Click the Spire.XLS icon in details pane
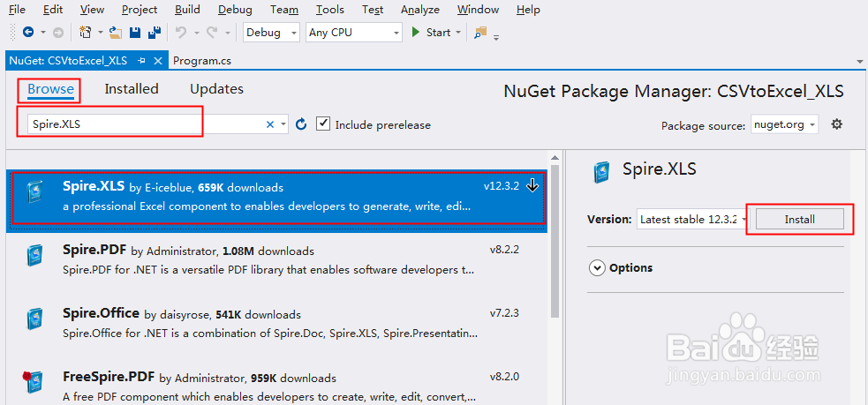This screenshot has height=405, width=868. click(x=601, y=172)
